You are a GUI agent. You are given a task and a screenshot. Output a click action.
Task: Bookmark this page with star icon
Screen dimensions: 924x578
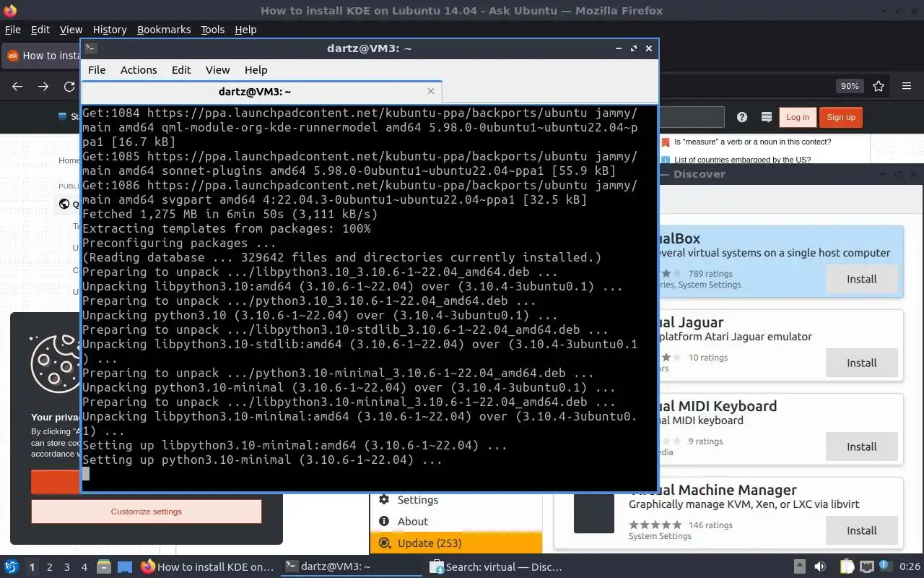point(879,86)
